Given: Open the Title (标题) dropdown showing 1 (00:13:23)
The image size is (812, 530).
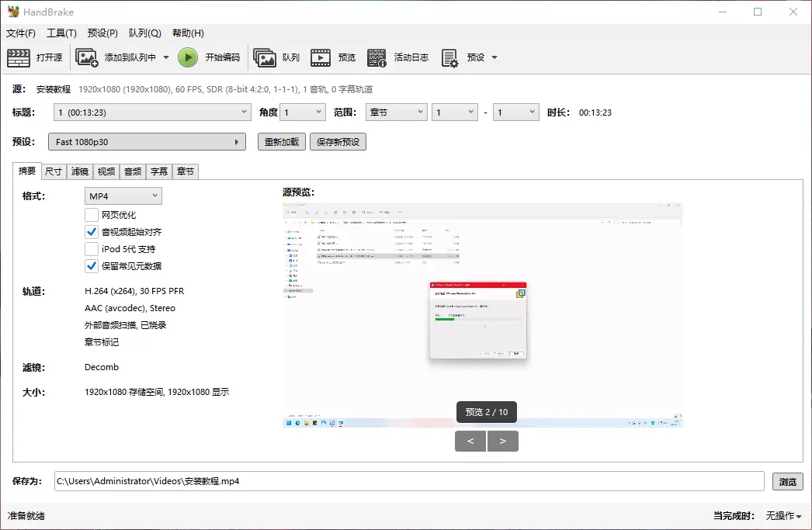Looking at the screenshot, I should (152, 113).
